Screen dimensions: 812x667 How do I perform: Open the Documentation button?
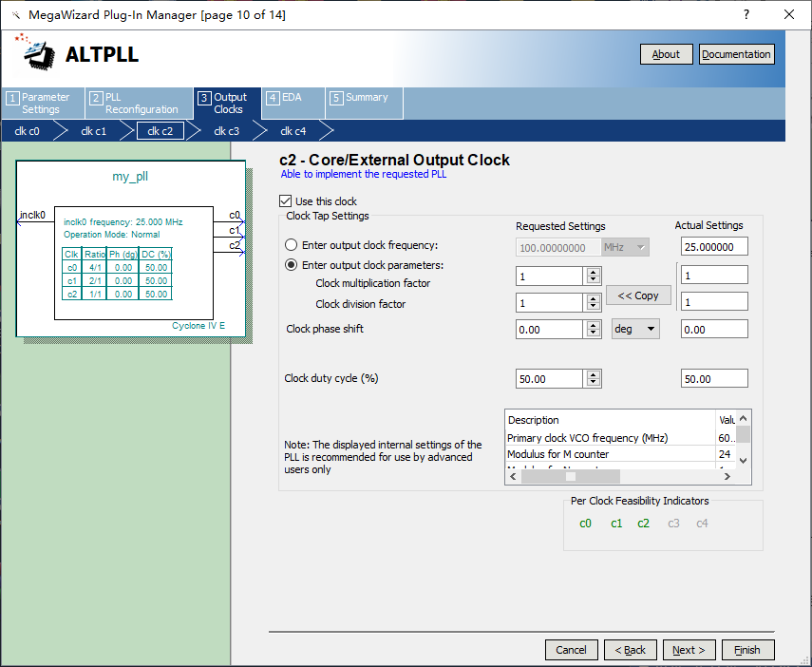point(736,54)
